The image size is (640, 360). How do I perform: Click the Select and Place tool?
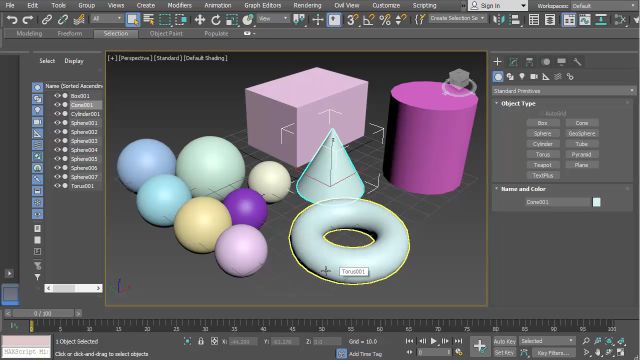pyautogui.click(x=247, y=19)
